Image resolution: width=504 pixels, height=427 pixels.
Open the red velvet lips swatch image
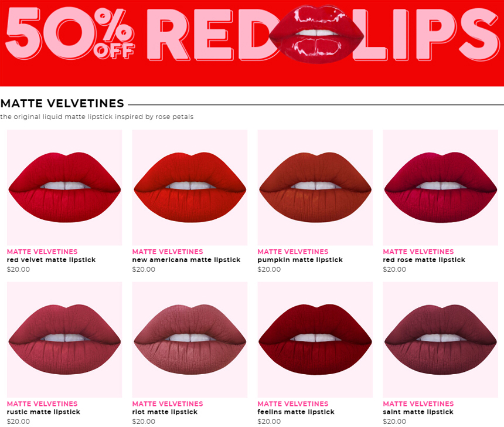tap(64, 187)
